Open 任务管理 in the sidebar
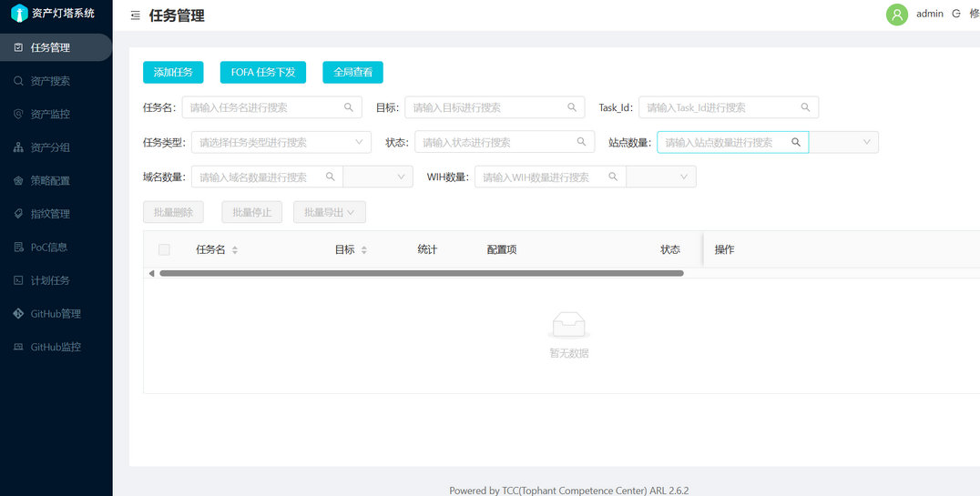 coord(56,47)
